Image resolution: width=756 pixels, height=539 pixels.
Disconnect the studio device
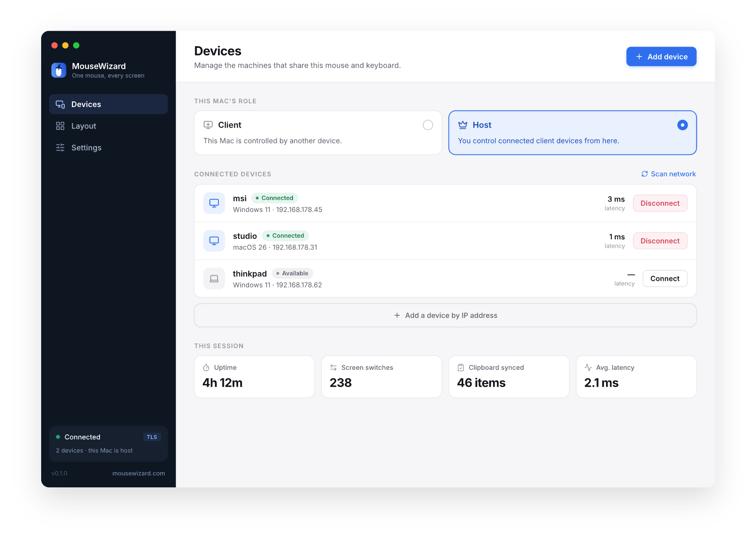660,241
